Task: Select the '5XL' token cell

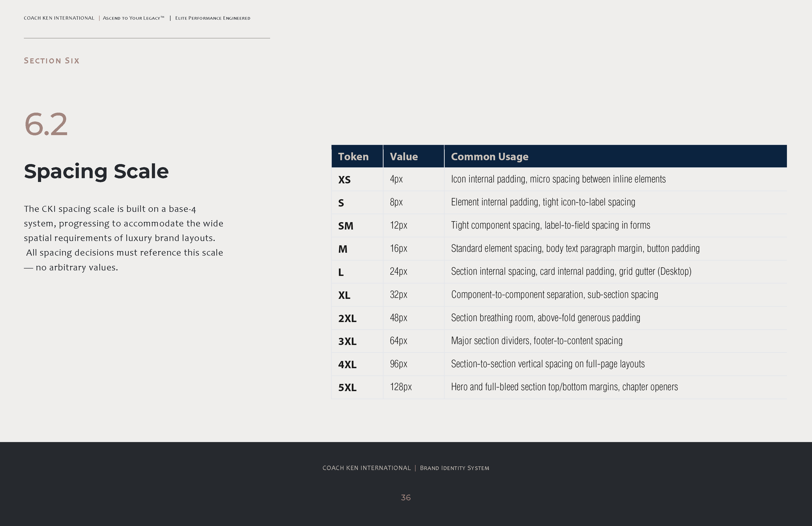Action: click(357, 387)
